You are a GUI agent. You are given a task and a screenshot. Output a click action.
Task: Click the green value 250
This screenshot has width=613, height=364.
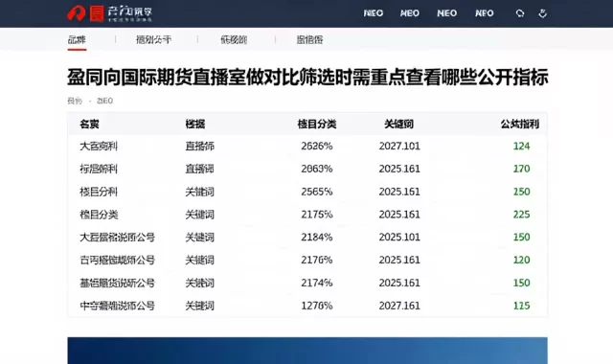(521, 192)
